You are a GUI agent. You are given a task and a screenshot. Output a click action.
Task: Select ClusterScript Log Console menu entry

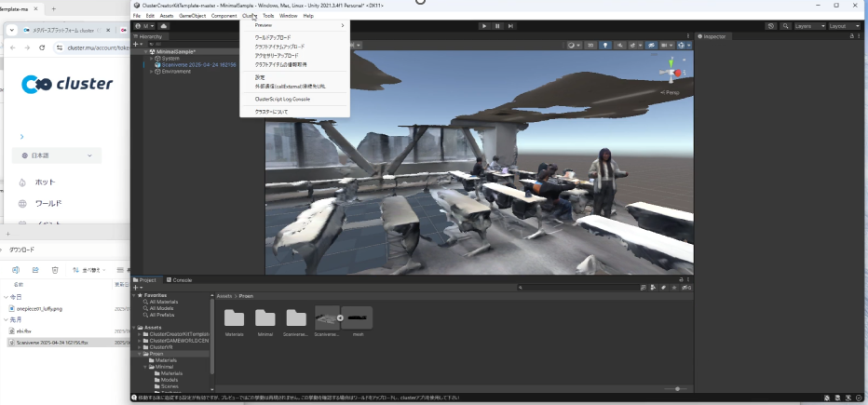[x=282, y=99]
